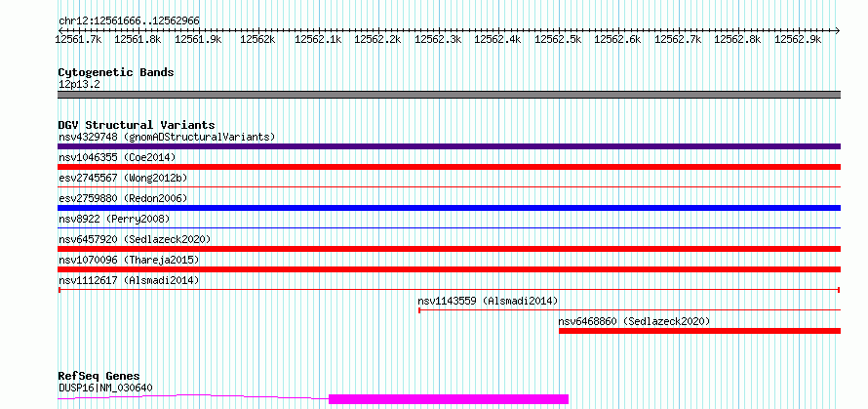Click the chr12:12561666..12562966 region label
Screen dimensions: 868x409
coord(129,21)
